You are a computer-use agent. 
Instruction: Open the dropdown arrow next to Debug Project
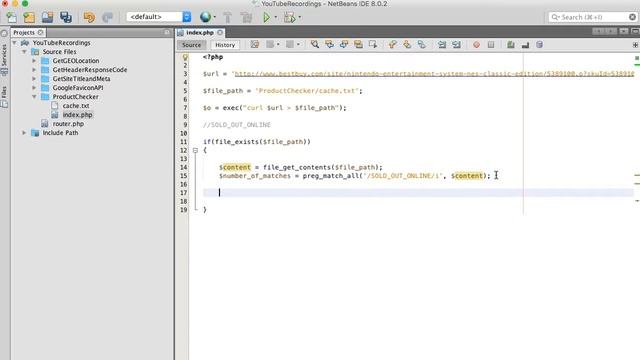[300, 17]
